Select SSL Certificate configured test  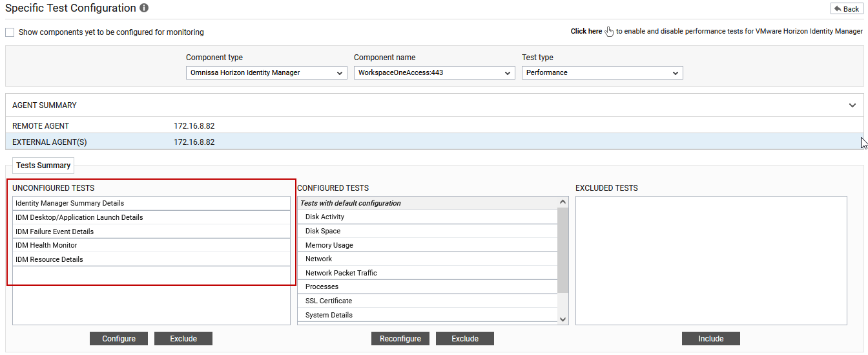coord(428,301)
